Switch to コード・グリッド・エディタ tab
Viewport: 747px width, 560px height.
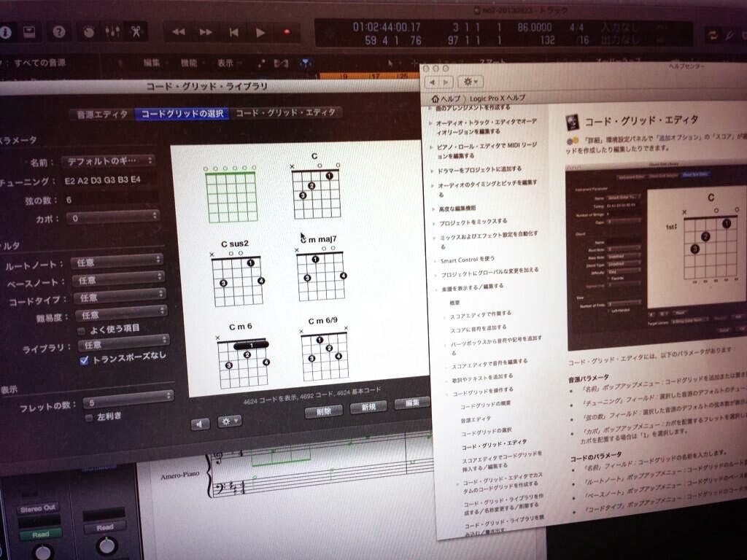[285, 112]
